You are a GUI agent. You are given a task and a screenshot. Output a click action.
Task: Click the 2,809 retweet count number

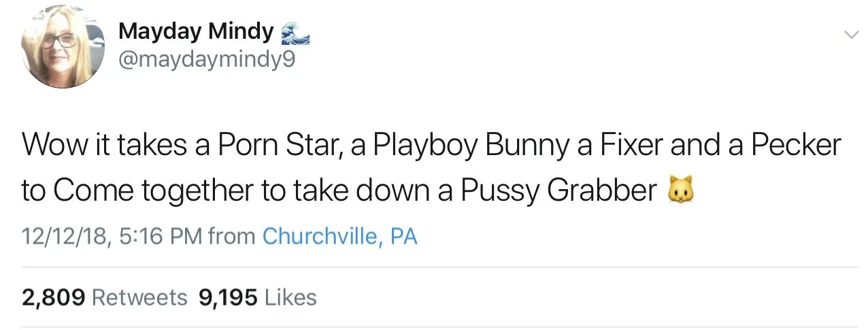53,297
